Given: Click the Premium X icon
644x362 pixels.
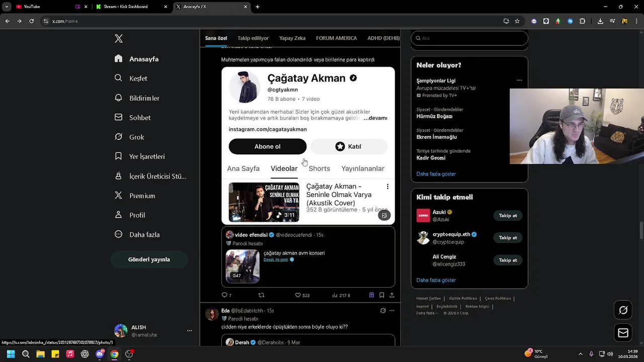Looking at the screenshot, I should [118, 196].
